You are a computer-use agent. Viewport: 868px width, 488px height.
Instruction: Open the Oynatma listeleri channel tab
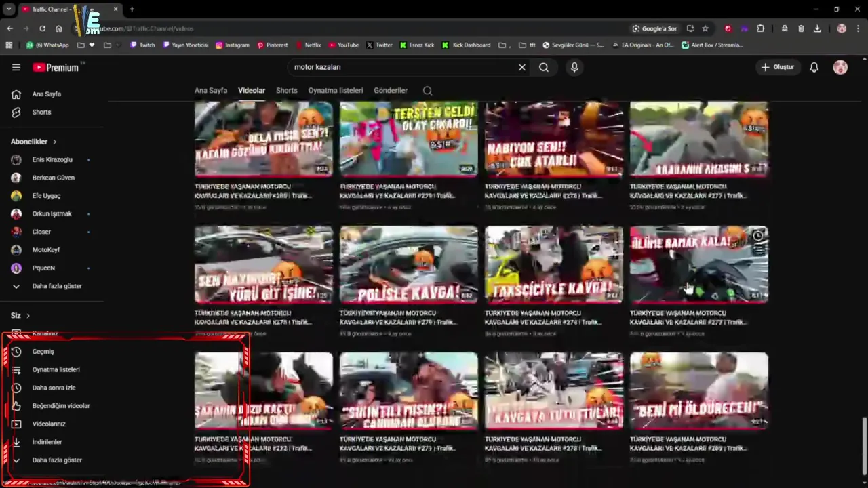point(336,90)
